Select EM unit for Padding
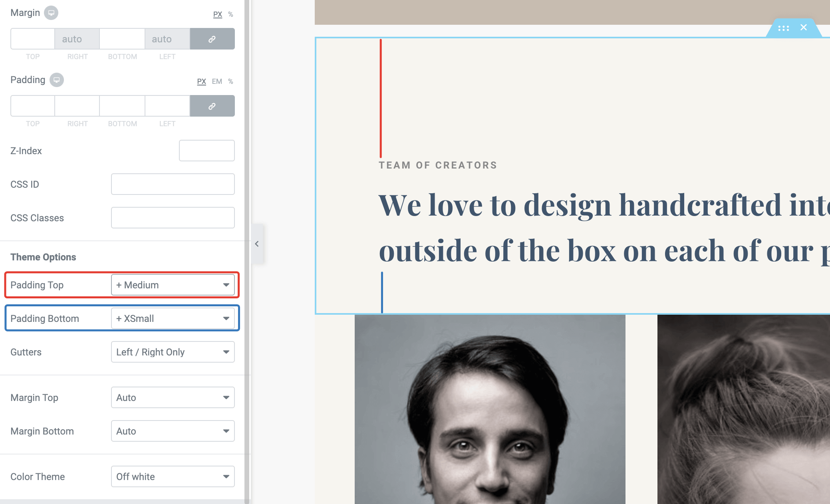 pos(217,81)
